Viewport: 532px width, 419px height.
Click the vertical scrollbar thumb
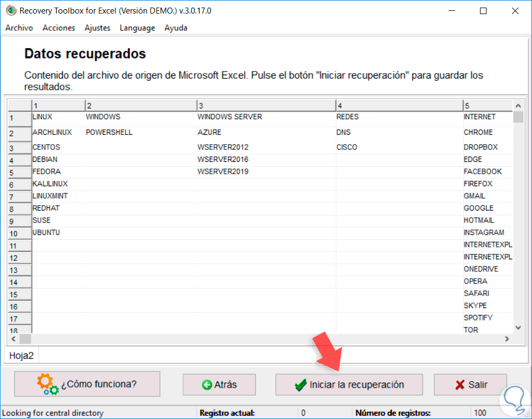tap(518, 116)
